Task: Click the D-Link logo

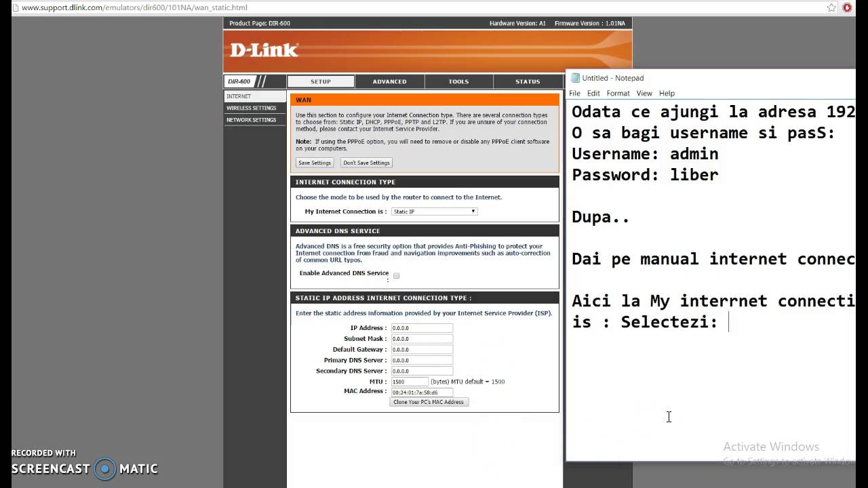Action: [264, 49]
